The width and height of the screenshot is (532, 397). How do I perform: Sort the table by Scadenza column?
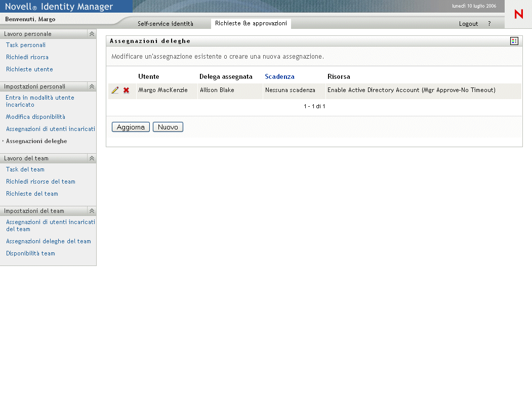[x=279, y=77]
